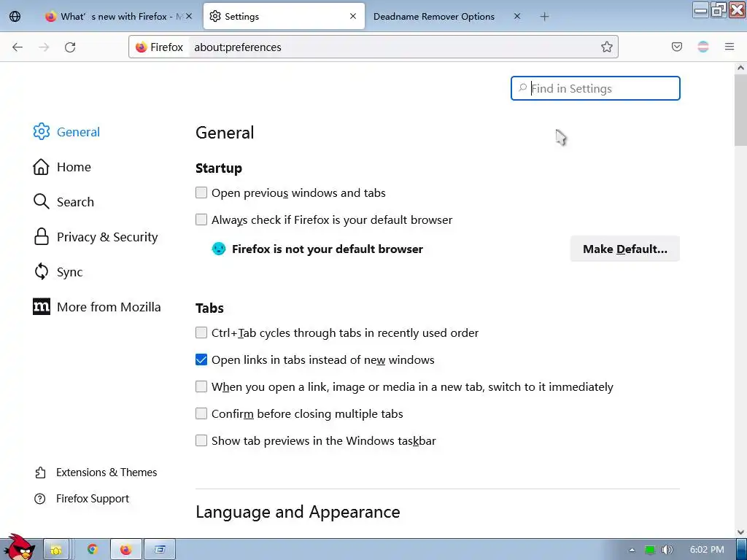Click the yellow-icon program in taskbar
Screen dimensions: 747x560
click(x=56, y=550)
